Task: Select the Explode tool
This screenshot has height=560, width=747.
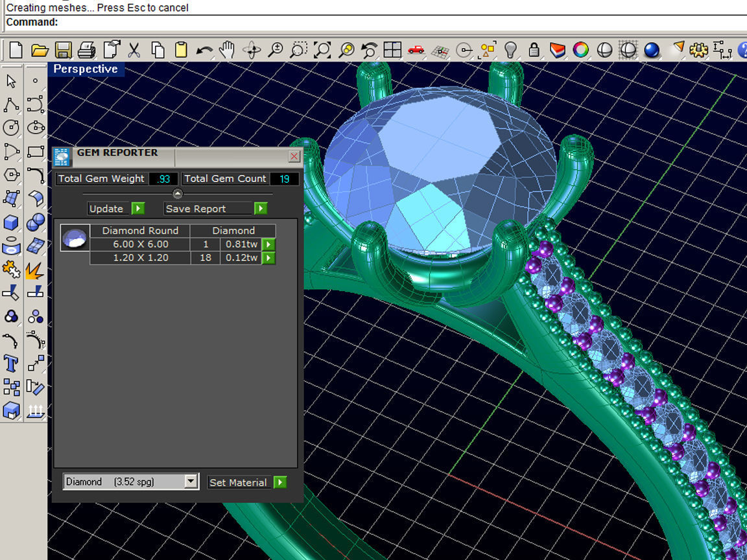Action: coord(35,270)
